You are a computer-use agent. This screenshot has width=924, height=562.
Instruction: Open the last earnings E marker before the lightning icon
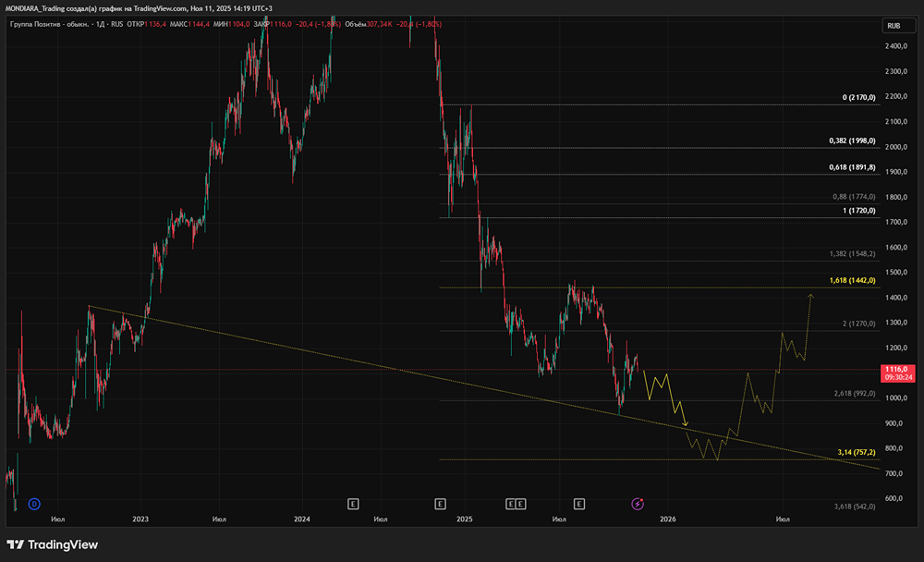pos(579,504)
